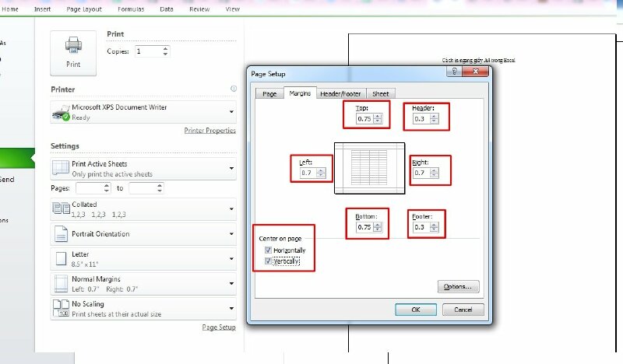
Task: Click the Options button in Page Setup
Action: (x=457, y=286)
